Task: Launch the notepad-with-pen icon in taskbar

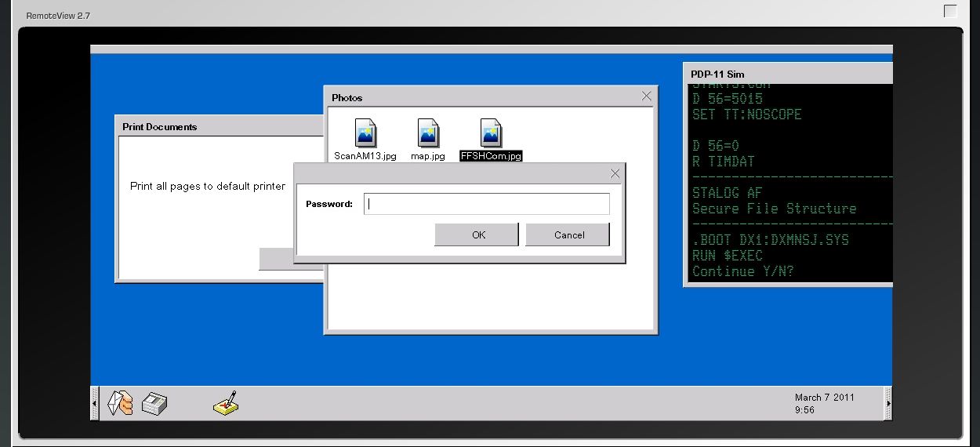Action: tap(225, 403)
